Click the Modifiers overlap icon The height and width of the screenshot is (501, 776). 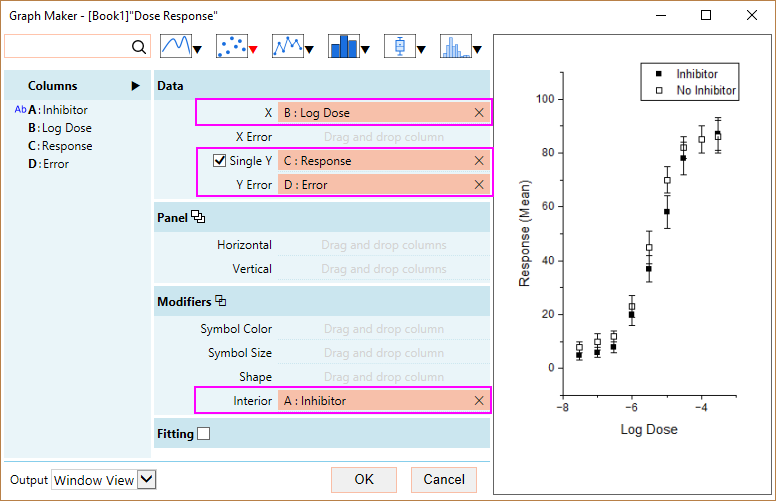click(x=221, y=301)
